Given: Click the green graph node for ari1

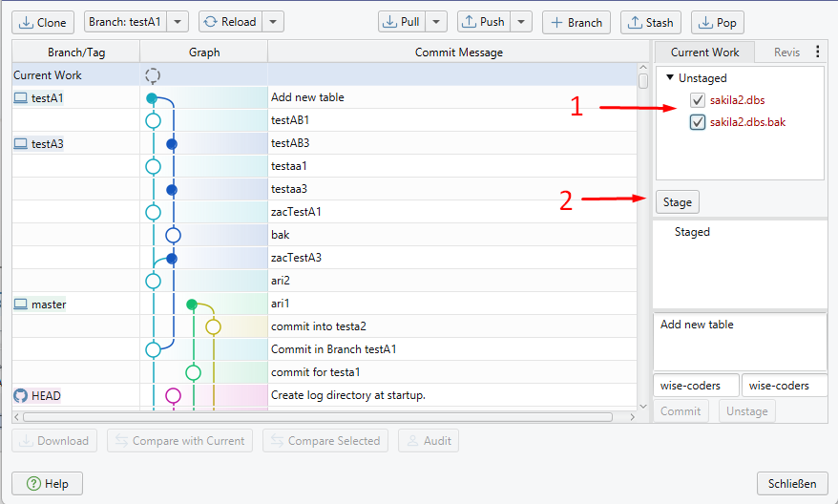Looking at the screenshot, I should click(192, 304).
